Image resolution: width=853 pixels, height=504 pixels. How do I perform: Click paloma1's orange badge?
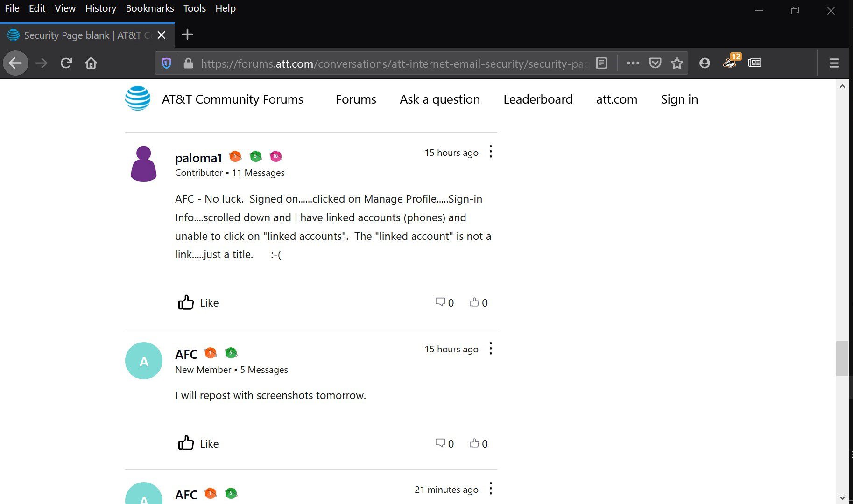pyautogui.click(x=235, y=156)
